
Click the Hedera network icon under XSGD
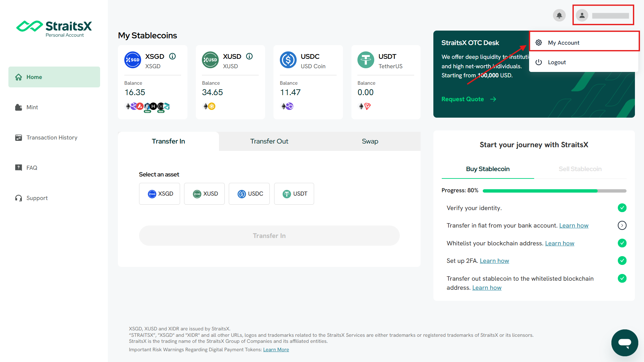[x=154, y=106]
